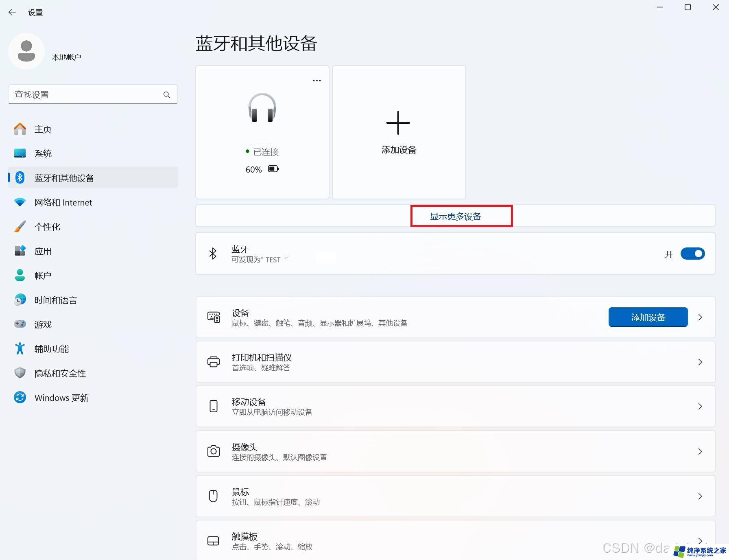Screen dimensions: 729x560
Task: Open 应用 settings
Action: tap(93, 251)
